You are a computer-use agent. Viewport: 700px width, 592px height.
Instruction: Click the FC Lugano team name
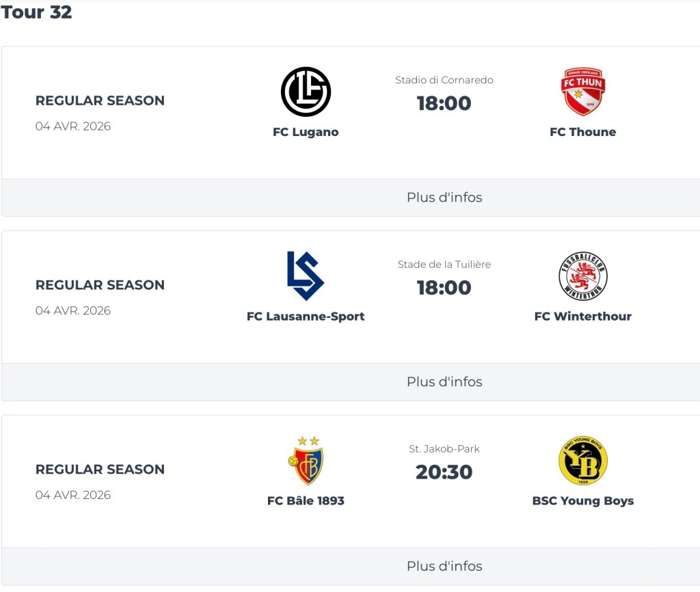click(306, 132)
